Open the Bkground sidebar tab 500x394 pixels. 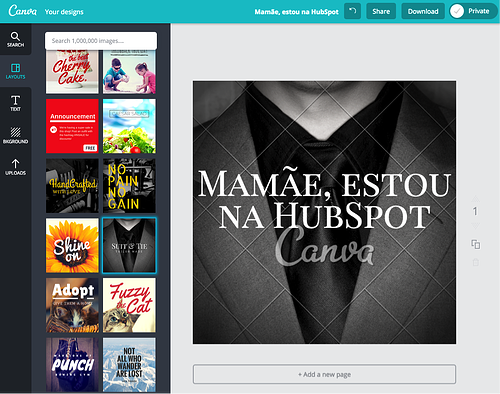(x=15, y=135)
